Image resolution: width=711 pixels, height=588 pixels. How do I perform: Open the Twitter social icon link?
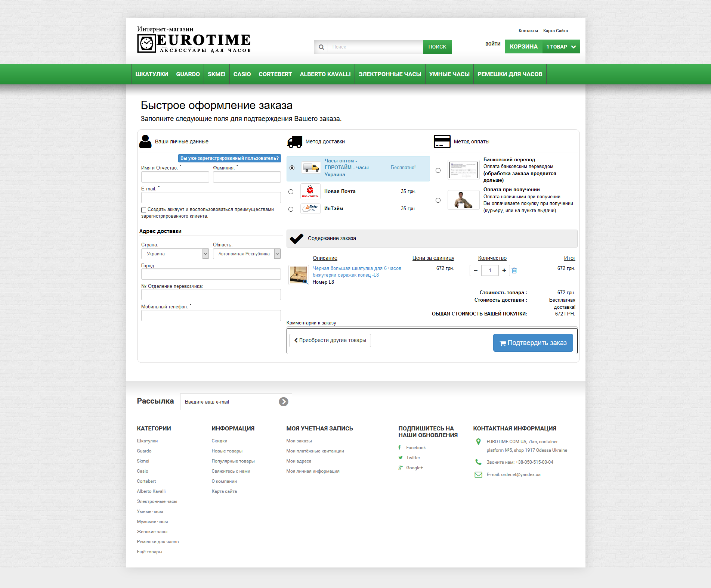click(x=400, y=458)
